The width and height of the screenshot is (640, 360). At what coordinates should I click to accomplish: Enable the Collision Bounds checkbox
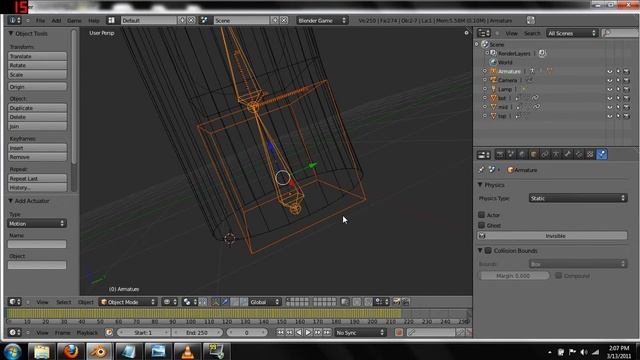(488, 251)
